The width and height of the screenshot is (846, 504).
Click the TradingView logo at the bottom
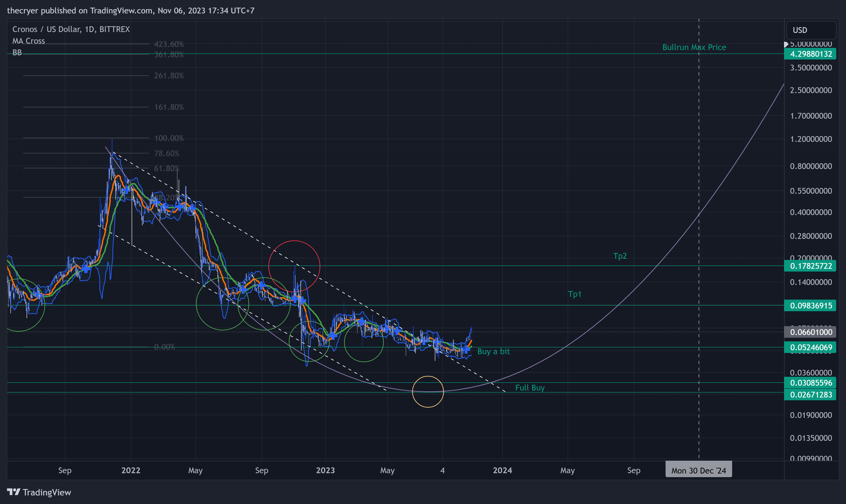pos(39,492)
